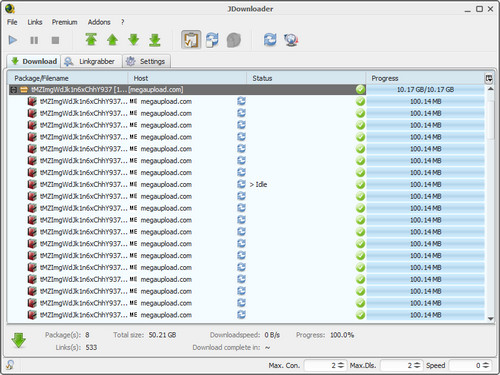Image resolution: width=500 pixels, height=375 pixels.
Task: Switch to the Download tab
Action: pyautogui.click(x=34, y=61)
